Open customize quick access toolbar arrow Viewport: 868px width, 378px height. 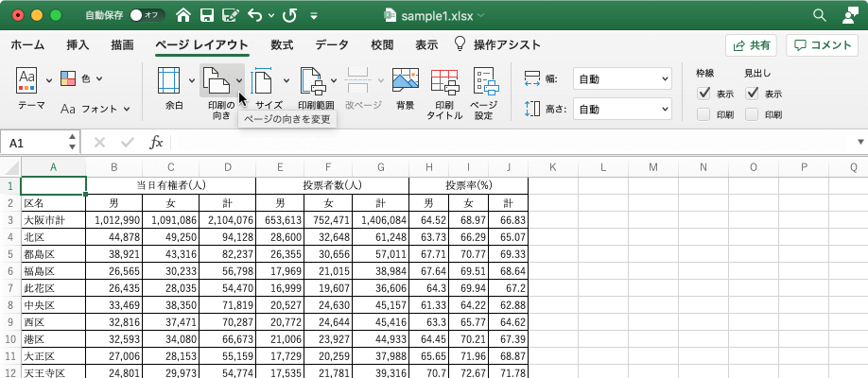point(314,16)
